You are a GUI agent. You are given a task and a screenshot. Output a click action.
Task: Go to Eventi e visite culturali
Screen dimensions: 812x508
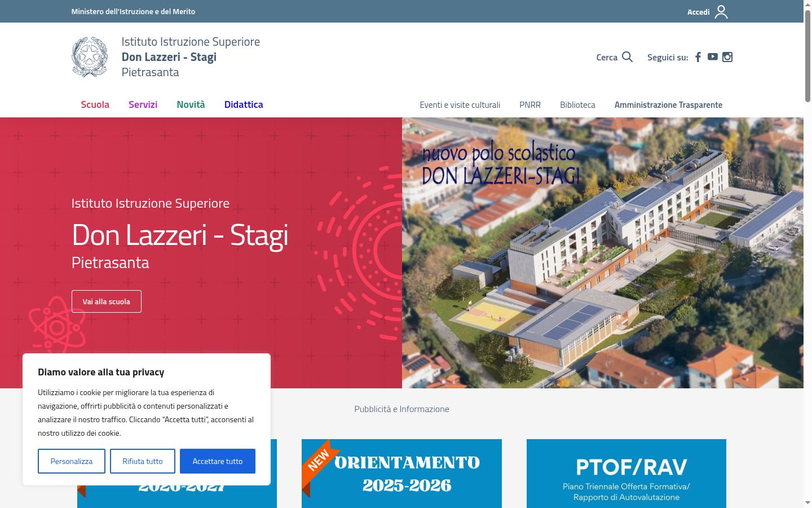pyautogui.click(x=460, y=105)
